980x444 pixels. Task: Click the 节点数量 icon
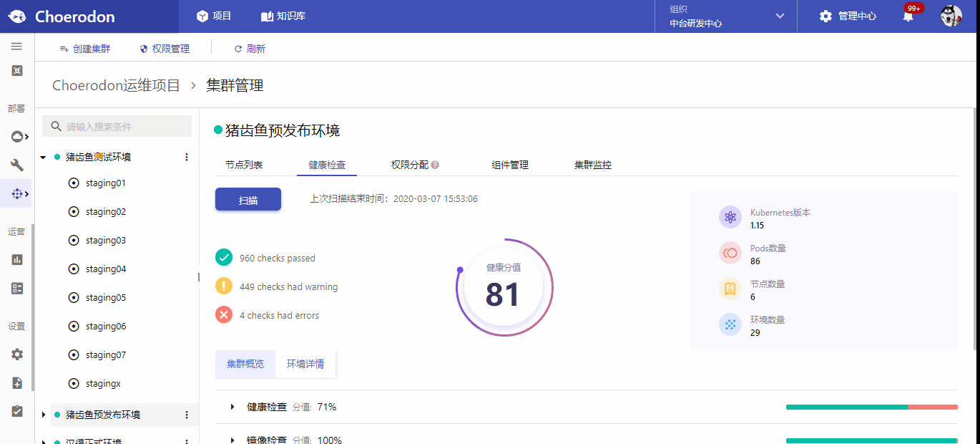point(730,289)
